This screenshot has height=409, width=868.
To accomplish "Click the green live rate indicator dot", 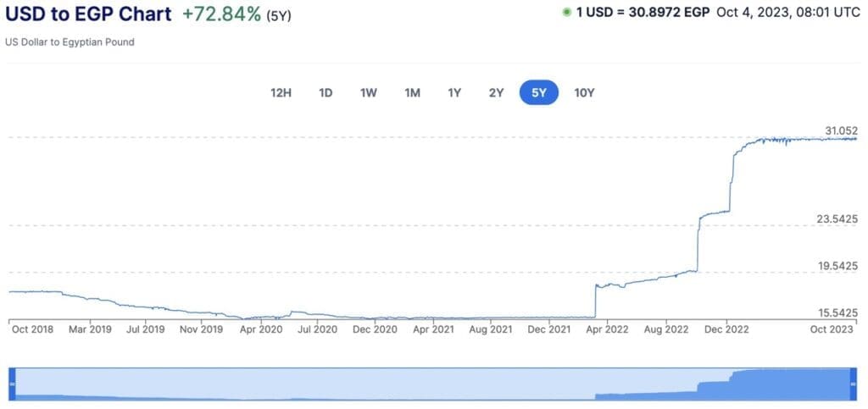I will [x=566, y=14].
